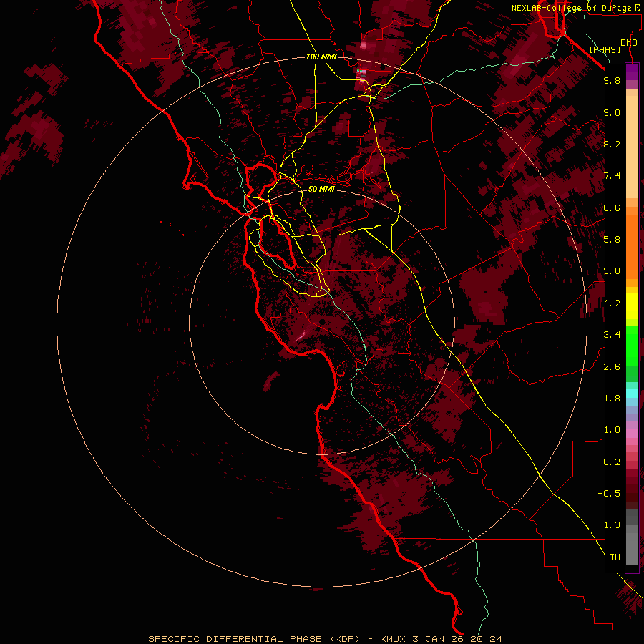Click the 7.4 scale value
The image size is (644, 644).
612,176
